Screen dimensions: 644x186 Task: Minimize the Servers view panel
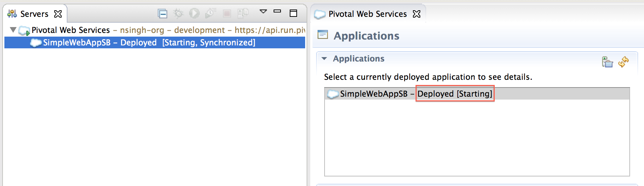coord(277,11)
